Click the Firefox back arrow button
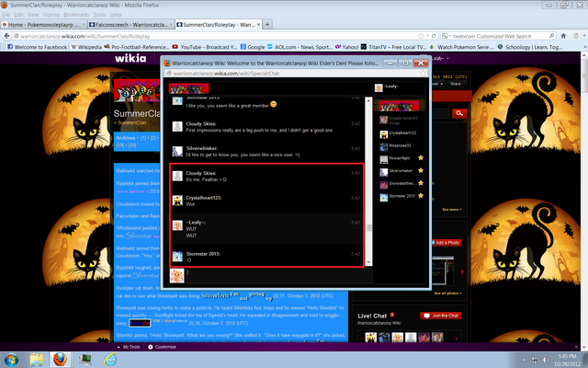This screenshot has width=588, height=368. click(7, 36)
